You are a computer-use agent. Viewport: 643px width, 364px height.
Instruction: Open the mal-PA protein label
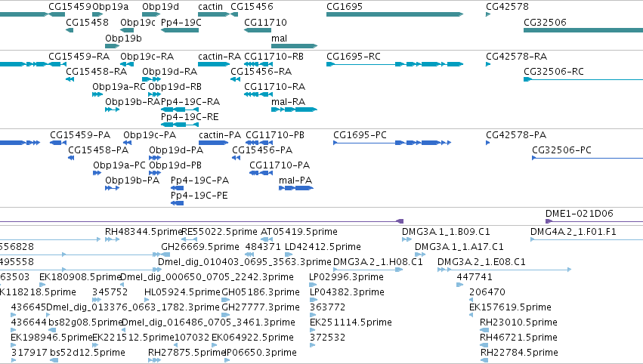(x=295, y=180)
